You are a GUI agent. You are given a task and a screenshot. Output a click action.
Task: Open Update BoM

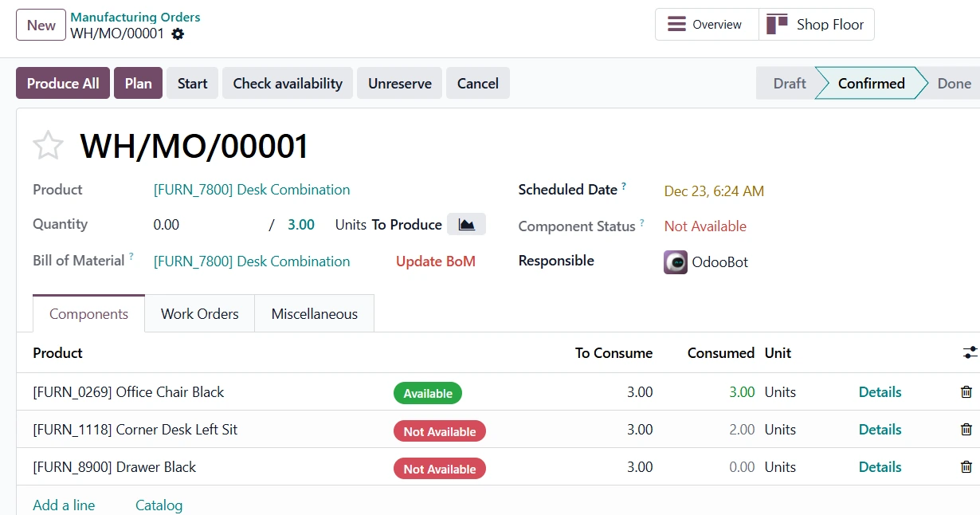(435, 261)
